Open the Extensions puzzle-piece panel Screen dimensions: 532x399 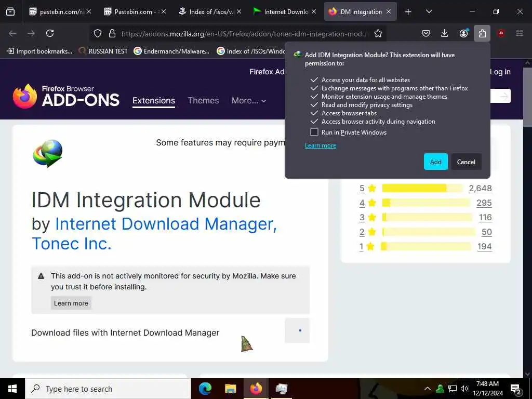click(x=482, y=33)
